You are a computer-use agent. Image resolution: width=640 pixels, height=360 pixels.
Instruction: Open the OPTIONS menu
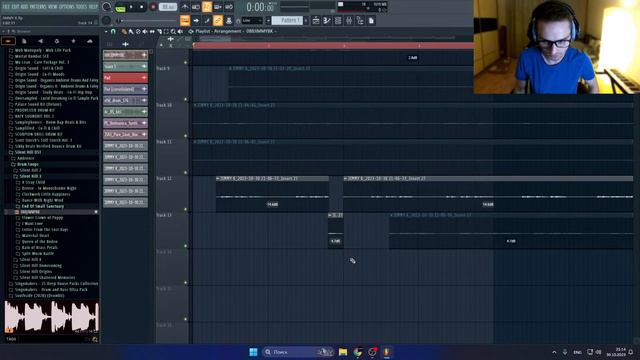point(67,7)
